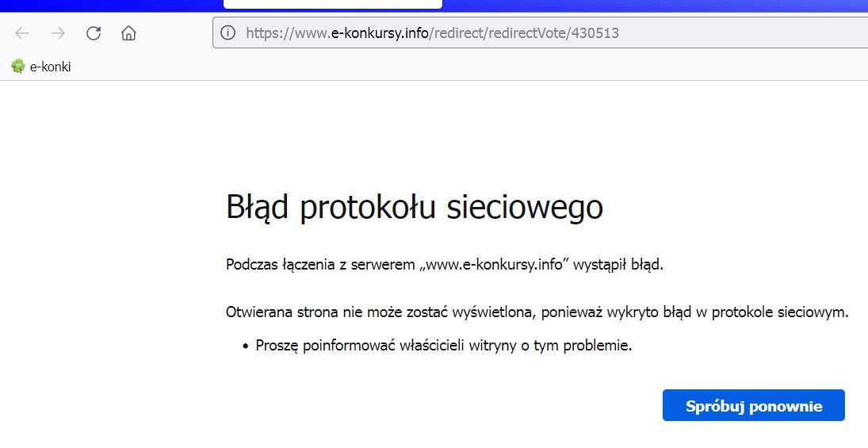The width and height of the screenshot is (868, 448).
Task: Select the active browser tab at top
Action: click(x=332, y=4)
